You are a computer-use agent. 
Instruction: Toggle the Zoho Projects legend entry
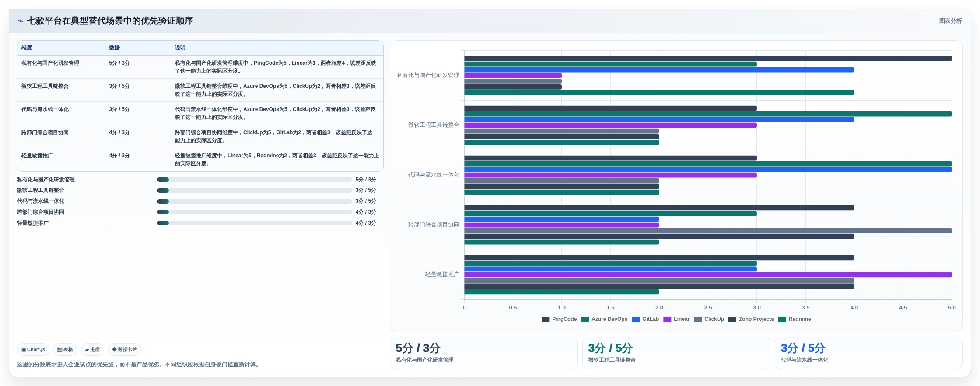pyautogui.click(x=751, y=320)
